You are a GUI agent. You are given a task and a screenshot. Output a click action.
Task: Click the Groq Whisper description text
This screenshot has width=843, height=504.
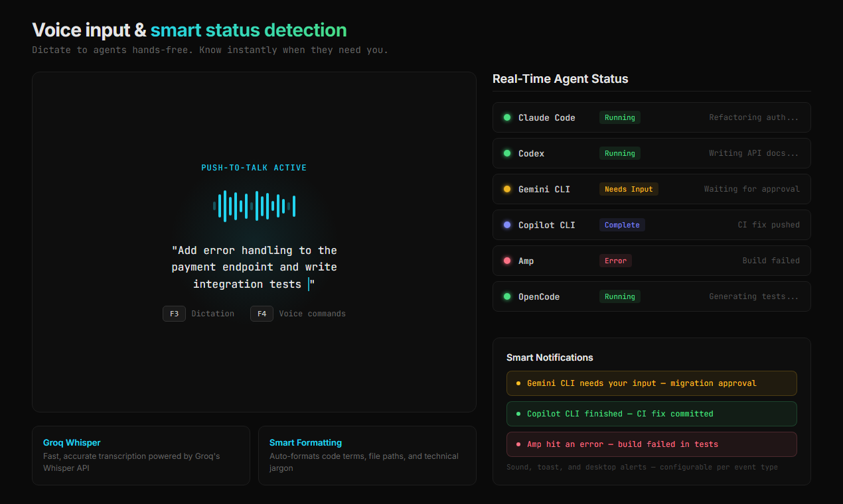coord(131,462)
